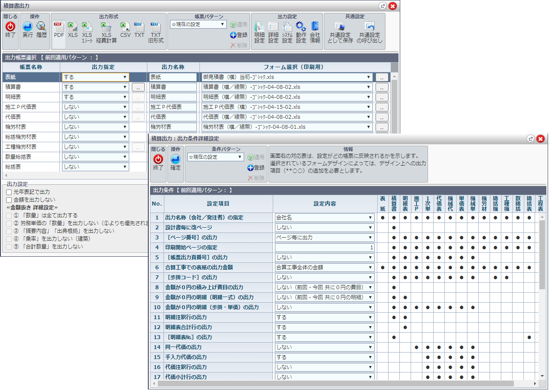Open 出力指定 dropdown for 代価表 row

click(95, 117)
